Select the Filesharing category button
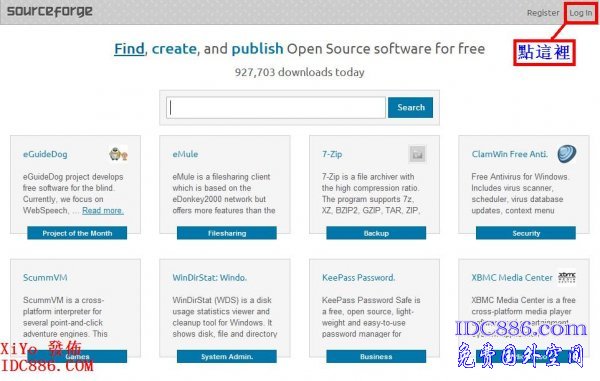Screen dimensions: 600x381 coord(227,233)
